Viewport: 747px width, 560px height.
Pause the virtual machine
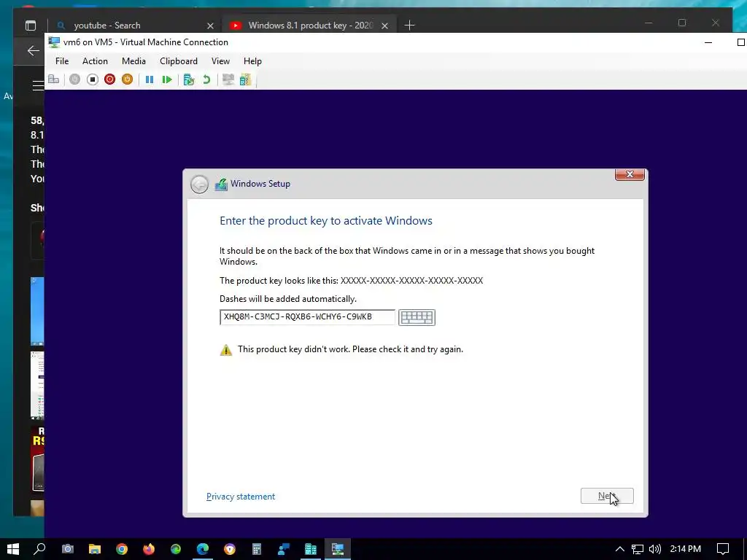tap(150, 79)
